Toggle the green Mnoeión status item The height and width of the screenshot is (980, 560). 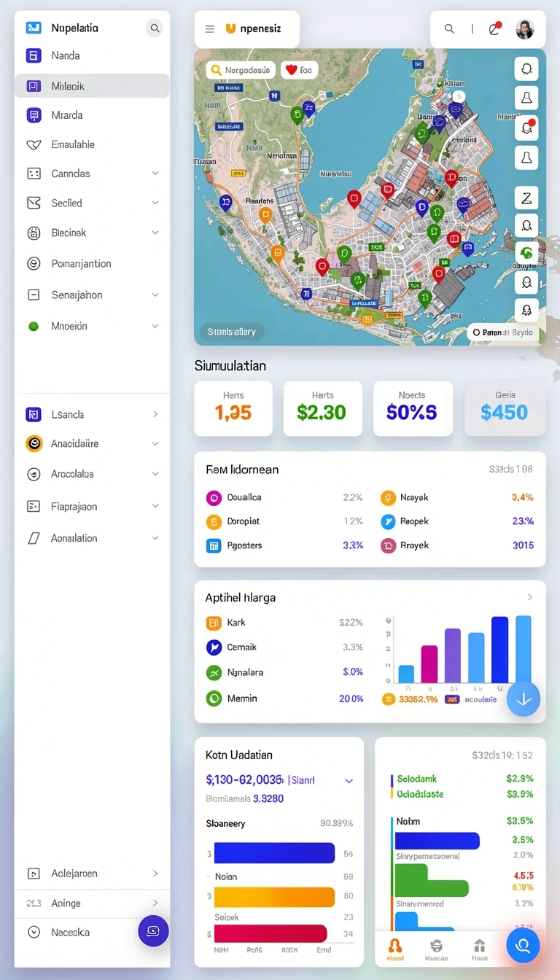(92, 326)
